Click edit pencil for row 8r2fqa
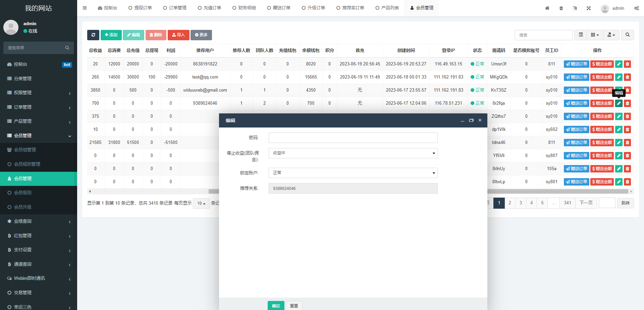 pyautogui.click(x=619, y=103)
